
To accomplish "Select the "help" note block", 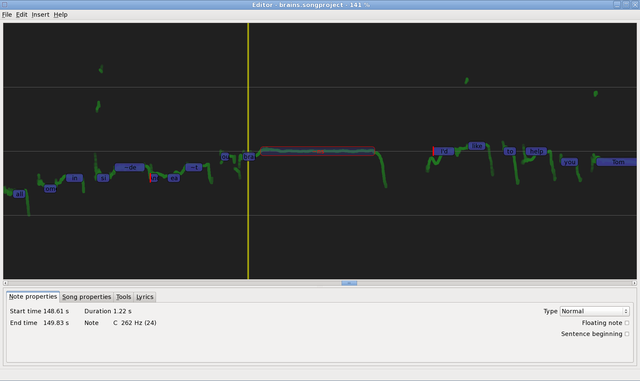I will click(x=536, y=151).
